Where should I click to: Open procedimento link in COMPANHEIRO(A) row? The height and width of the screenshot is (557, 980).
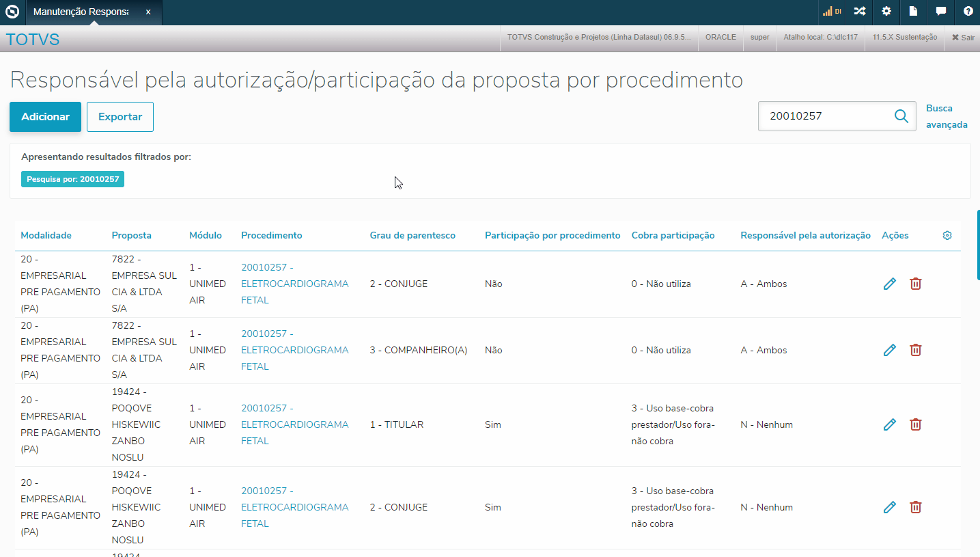[x=295, y=350]
